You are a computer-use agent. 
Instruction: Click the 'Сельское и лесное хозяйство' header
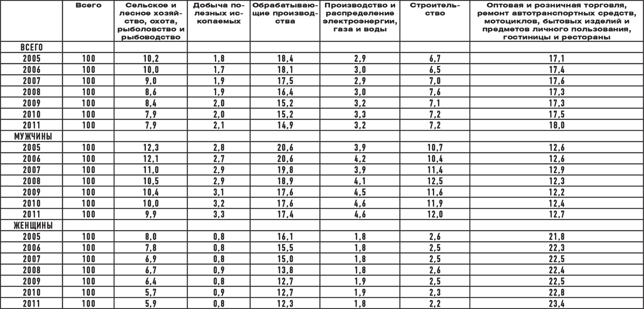pos(151,21)
